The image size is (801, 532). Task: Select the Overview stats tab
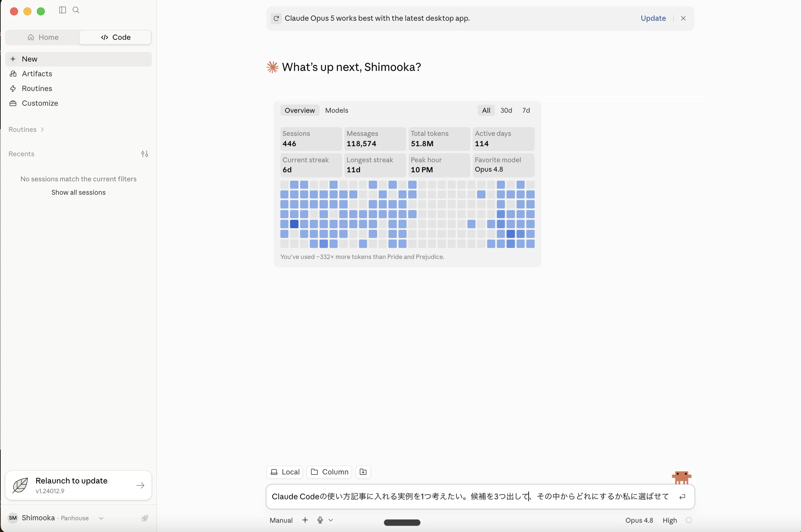pyautogui.click(x=299, y=110)
